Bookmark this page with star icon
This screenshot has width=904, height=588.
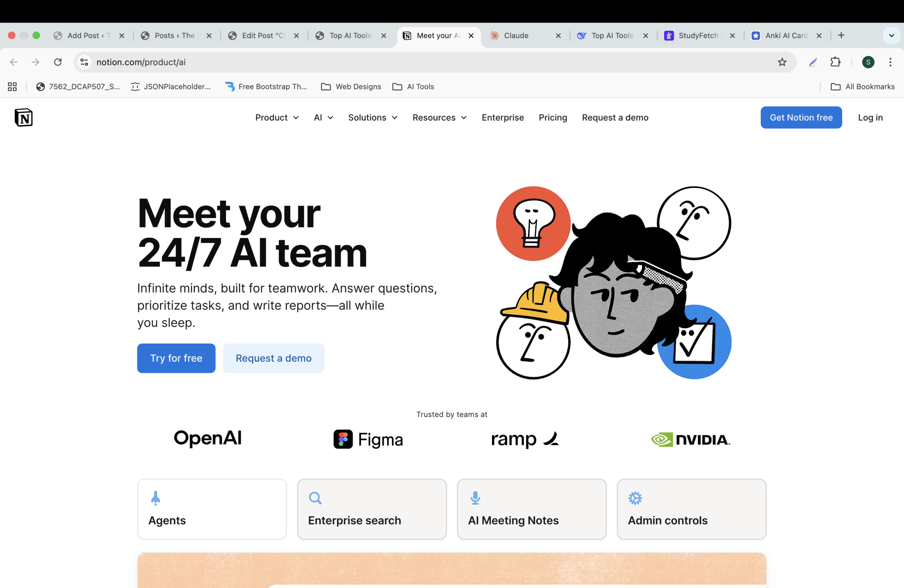tap(782, 62)
